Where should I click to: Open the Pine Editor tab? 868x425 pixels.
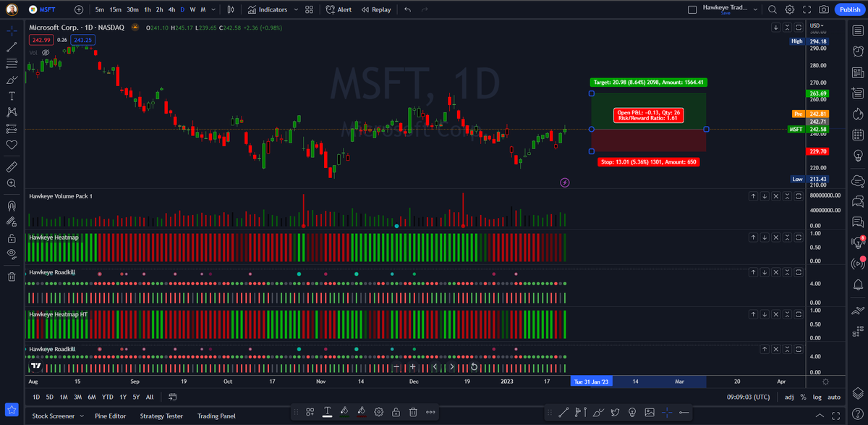pos(111,416)
